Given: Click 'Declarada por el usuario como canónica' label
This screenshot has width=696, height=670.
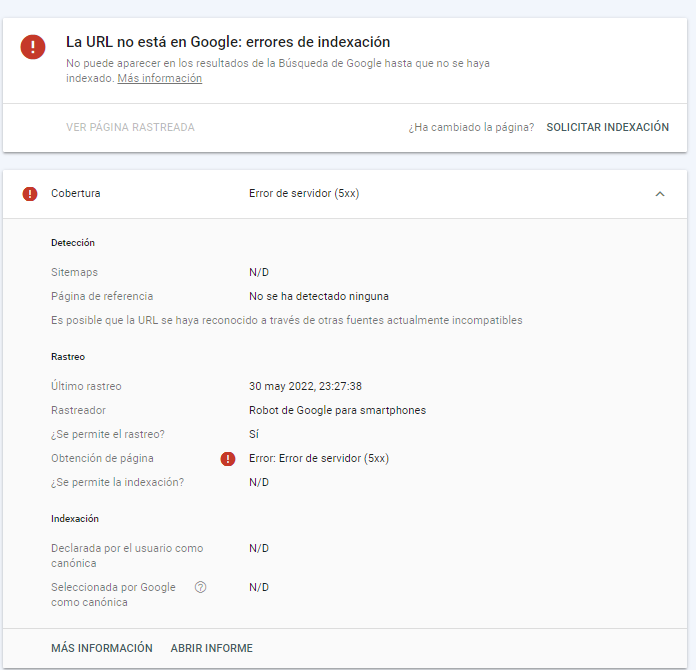Looking at the screenshot, I should pos(127,556).
